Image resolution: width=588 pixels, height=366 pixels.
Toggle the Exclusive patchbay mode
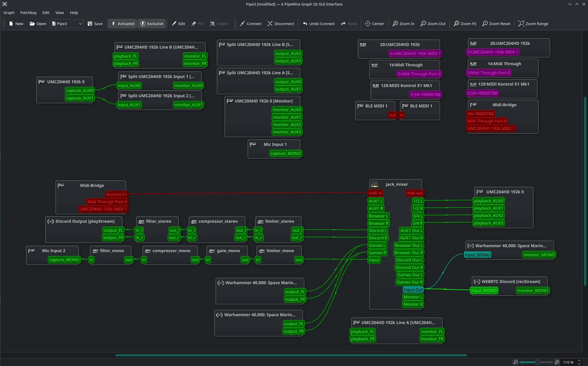(152, 24)
